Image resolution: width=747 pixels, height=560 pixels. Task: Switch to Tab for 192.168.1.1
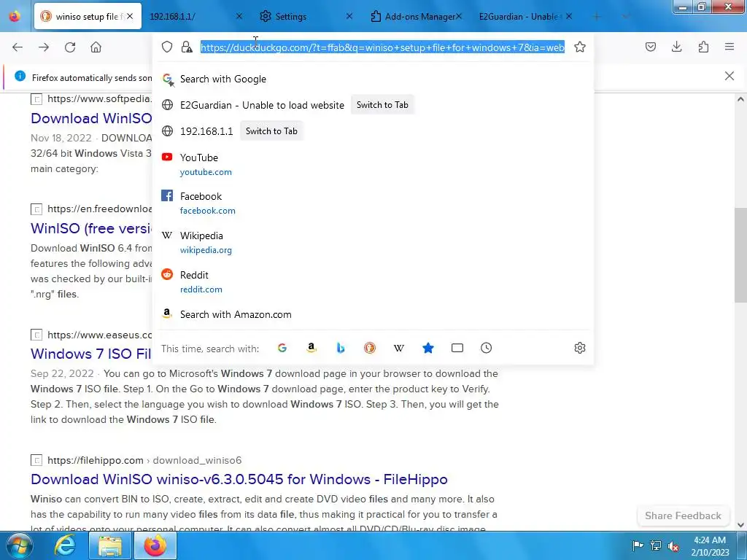271,131
